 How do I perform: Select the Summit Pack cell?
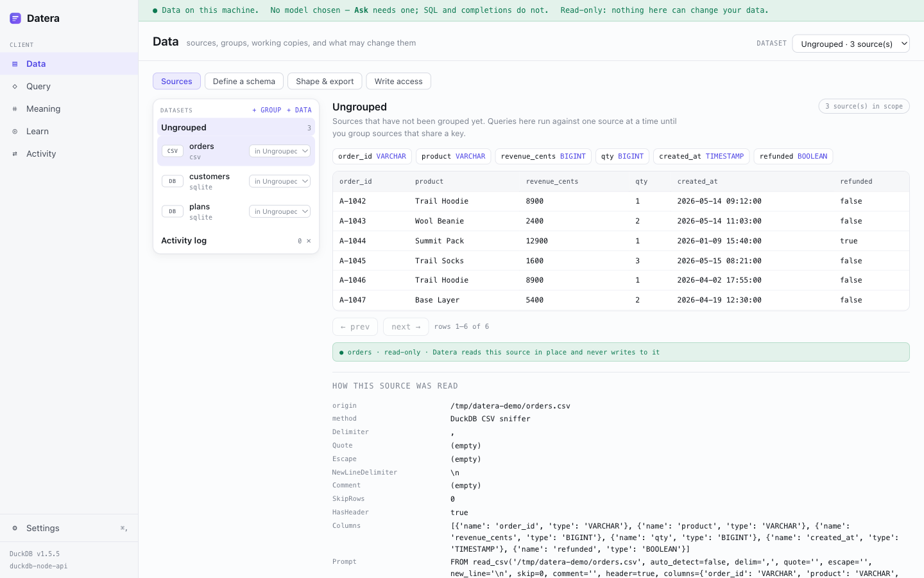(440, 241)
